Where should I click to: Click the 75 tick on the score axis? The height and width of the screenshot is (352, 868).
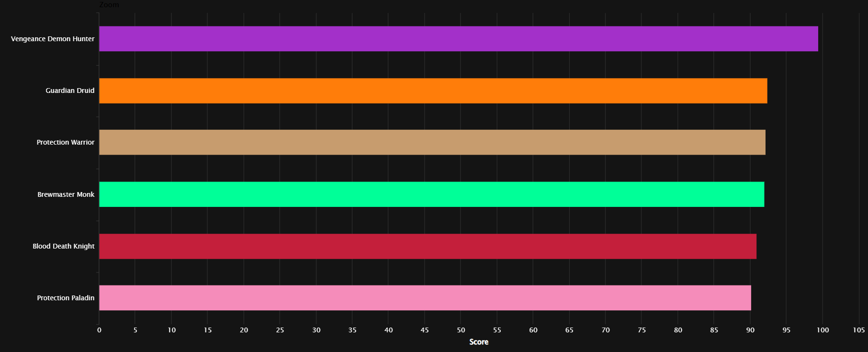(x=642, y=330)
